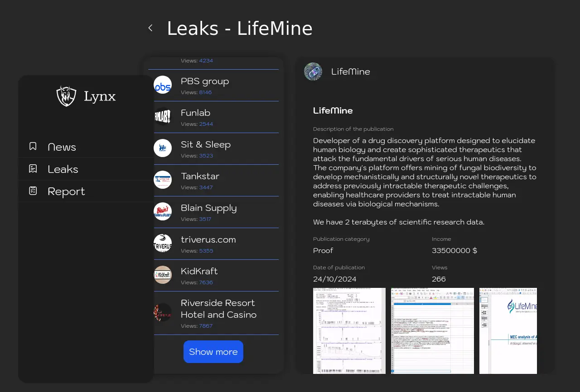Click the Report checklist icon

33,191
